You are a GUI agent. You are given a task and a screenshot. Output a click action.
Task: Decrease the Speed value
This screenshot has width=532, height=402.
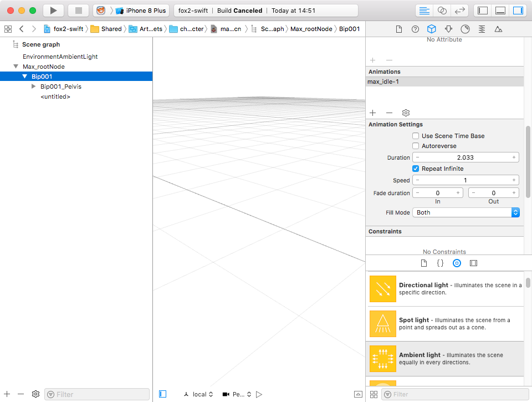(x=418, y=180)
